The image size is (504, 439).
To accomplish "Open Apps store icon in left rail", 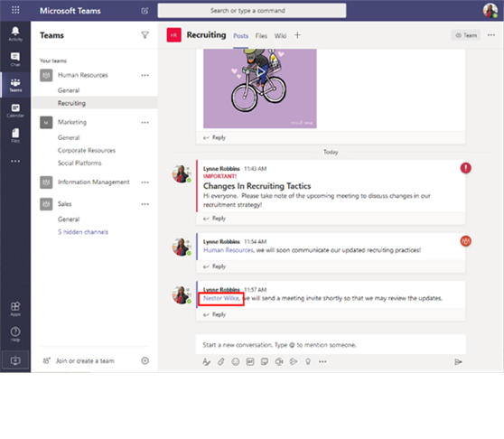I will click(x=15, y=309).
